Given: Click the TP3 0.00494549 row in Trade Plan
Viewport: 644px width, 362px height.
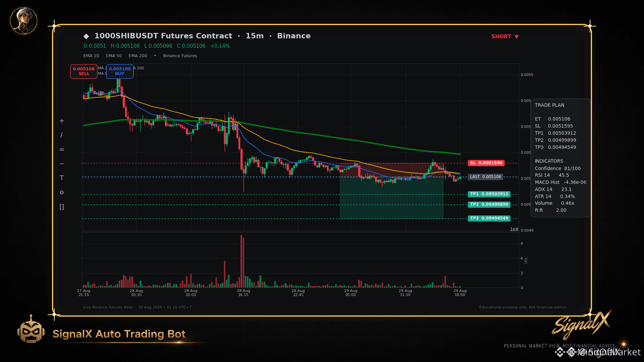Looking at the screenshot, I should click(x=555, y=147).
